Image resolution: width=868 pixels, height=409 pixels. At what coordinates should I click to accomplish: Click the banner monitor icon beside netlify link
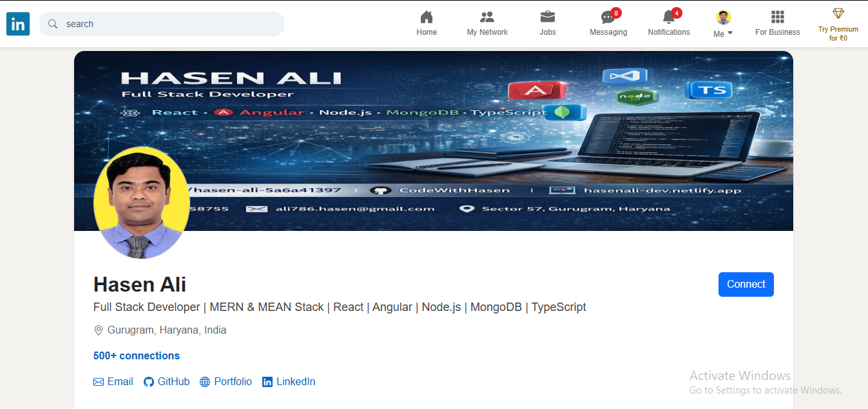click(x=562, y=191)
